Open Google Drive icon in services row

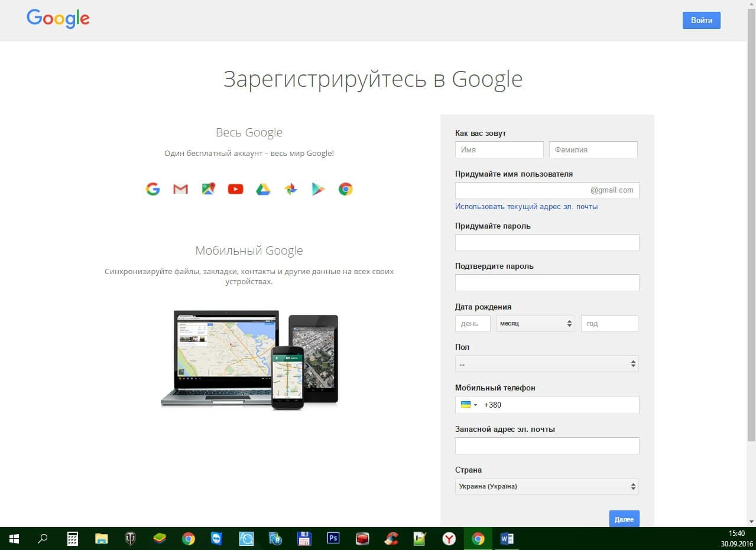tap(263, 188)
